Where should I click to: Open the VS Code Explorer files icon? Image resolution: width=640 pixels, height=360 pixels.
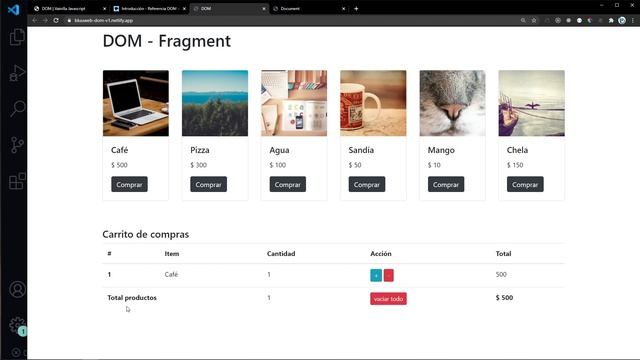pos(17,37)
